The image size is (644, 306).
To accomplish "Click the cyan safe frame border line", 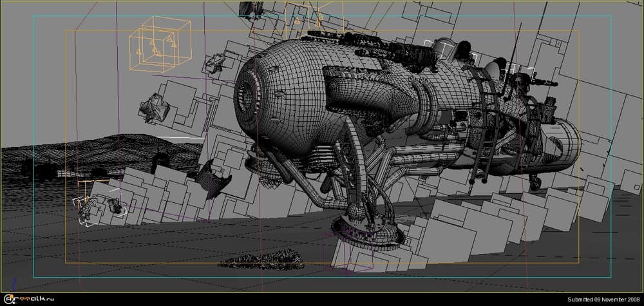I will pos(322,15).
